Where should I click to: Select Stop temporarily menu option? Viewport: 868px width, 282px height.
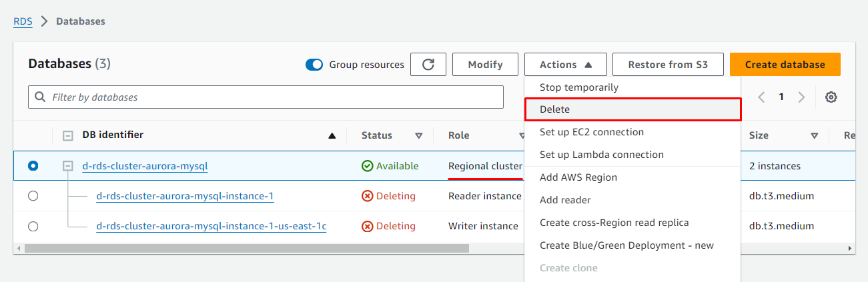(578, 87)
